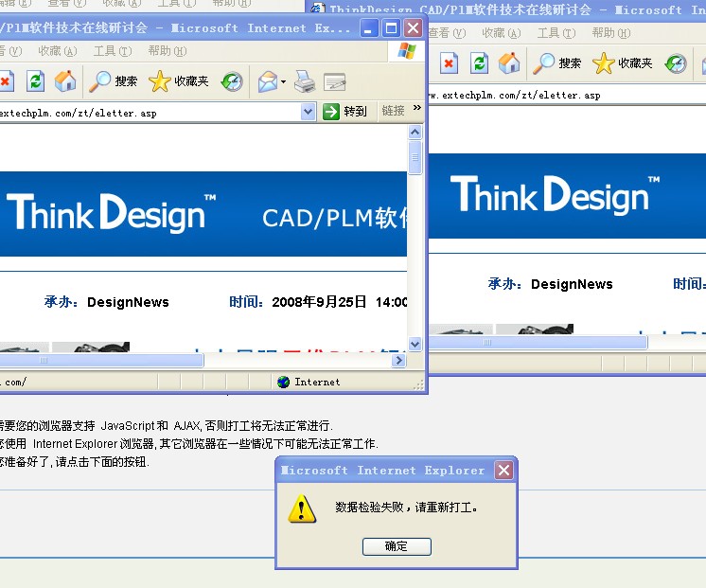This screenshot has width=706, height=588.
Task: Click DesignNews text in right window
Action: click(x=572, y=284)
